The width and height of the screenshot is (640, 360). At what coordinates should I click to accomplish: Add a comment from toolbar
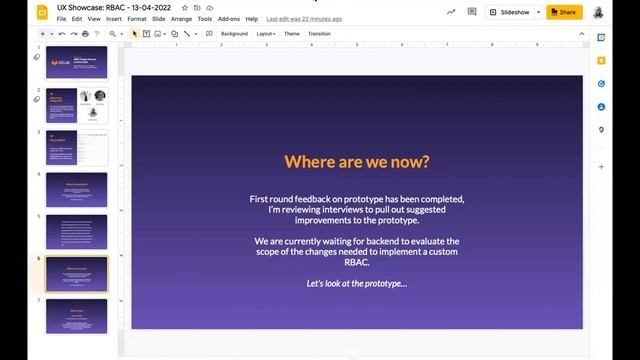pyautogui.click(x=209, y=34)
